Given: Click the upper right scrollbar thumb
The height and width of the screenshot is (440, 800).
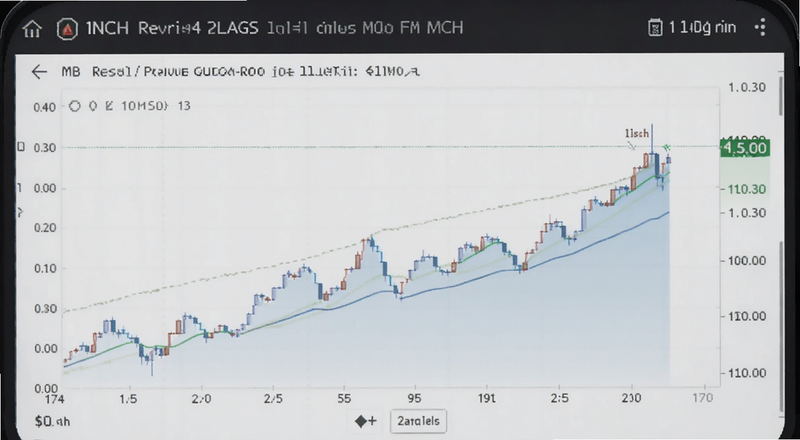Looking at the screenshot, I should click(x=781, y=95).
